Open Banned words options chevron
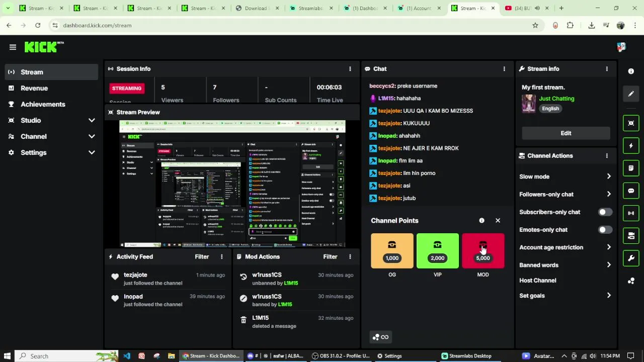Screen dimensions: 644x362 tap(609, 265)
